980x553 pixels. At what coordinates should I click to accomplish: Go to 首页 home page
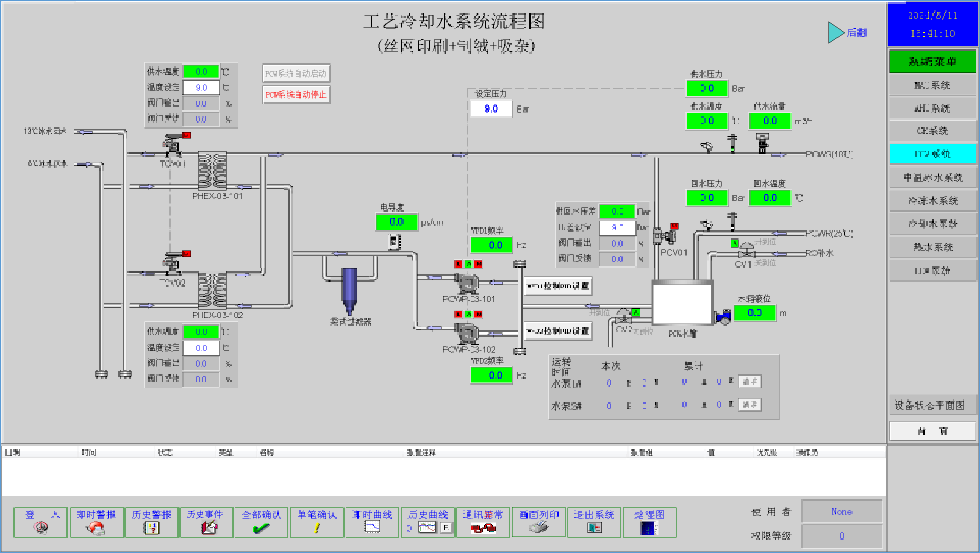(932, 431)
